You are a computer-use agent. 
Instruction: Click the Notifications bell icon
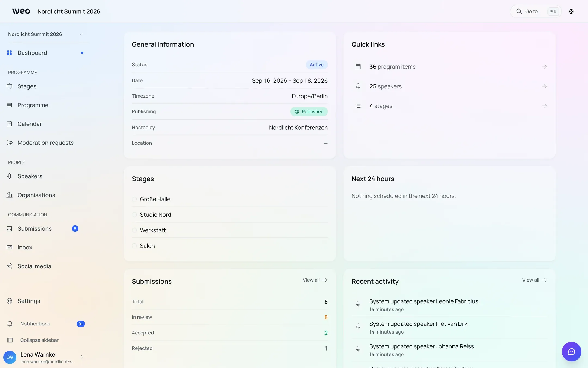click(x=10, y=324)
